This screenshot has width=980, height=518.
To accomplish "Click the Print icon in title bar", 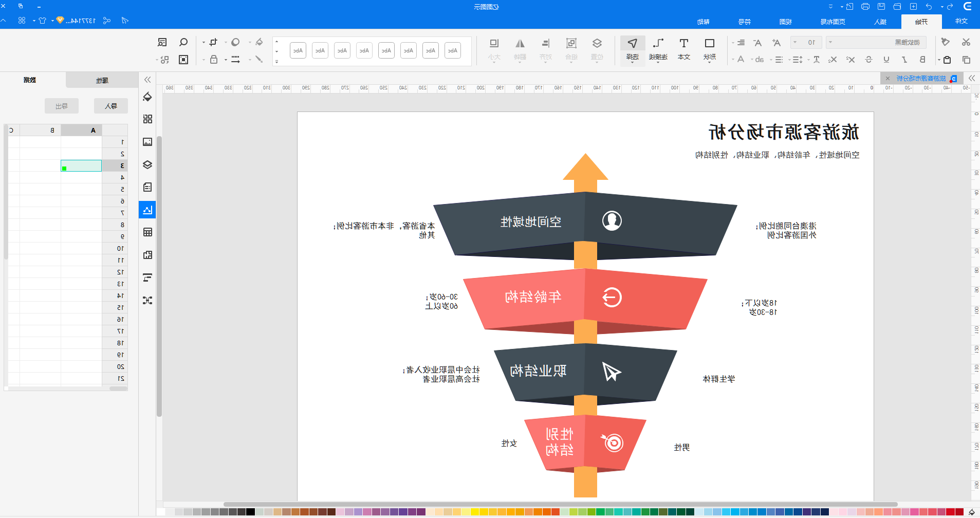I will pyautogui.click(x=865, y=7).
